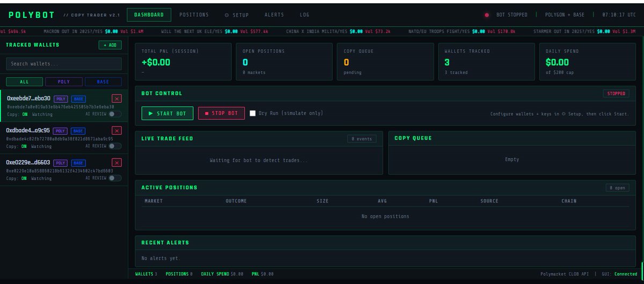Click the SOURCE column header

point(489,201)
